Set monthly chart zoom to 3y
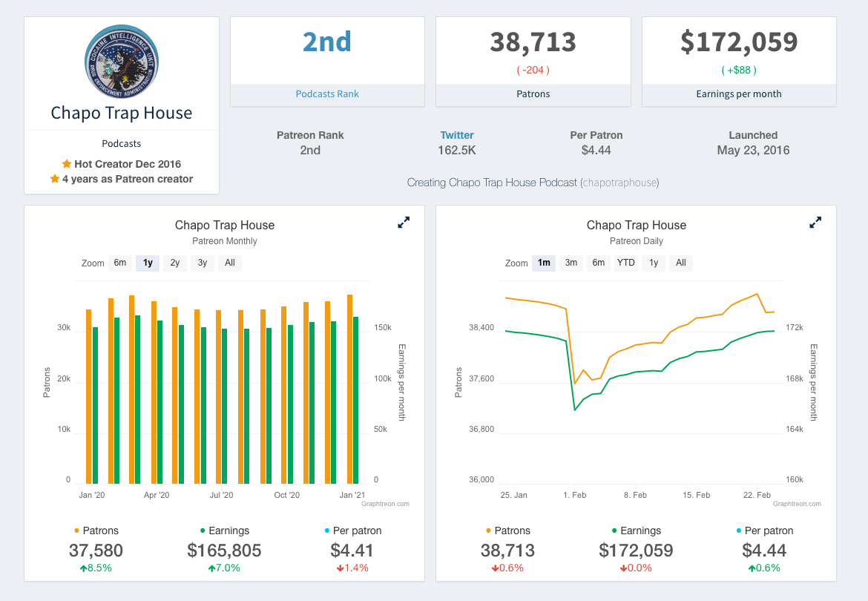868x601 pixels. (203, 263)
